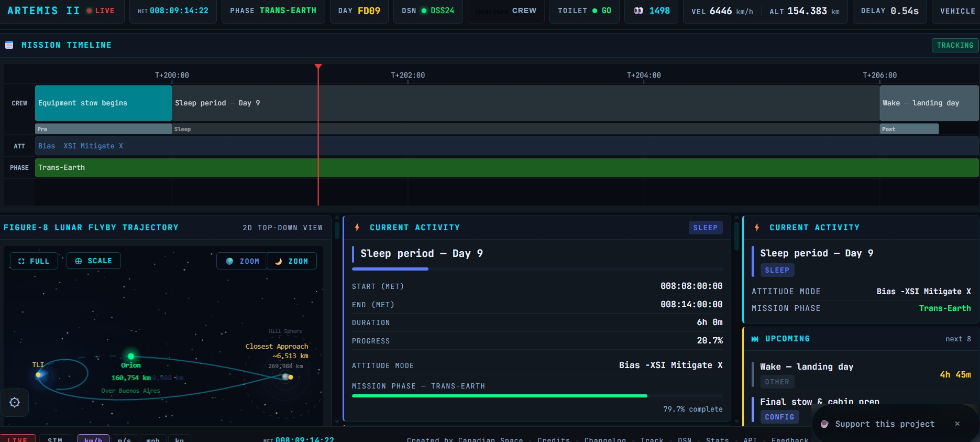Viewport: 980px width, 442px height.
Task: Switch to SIM mode
Action: point(55,439)
